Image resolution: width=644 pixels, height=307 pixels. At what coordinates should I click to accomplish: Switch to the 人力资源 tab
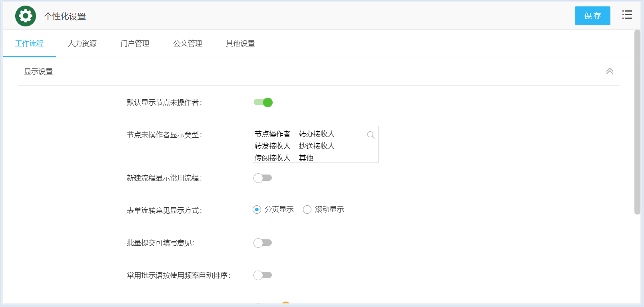click(x=82, y=44)
